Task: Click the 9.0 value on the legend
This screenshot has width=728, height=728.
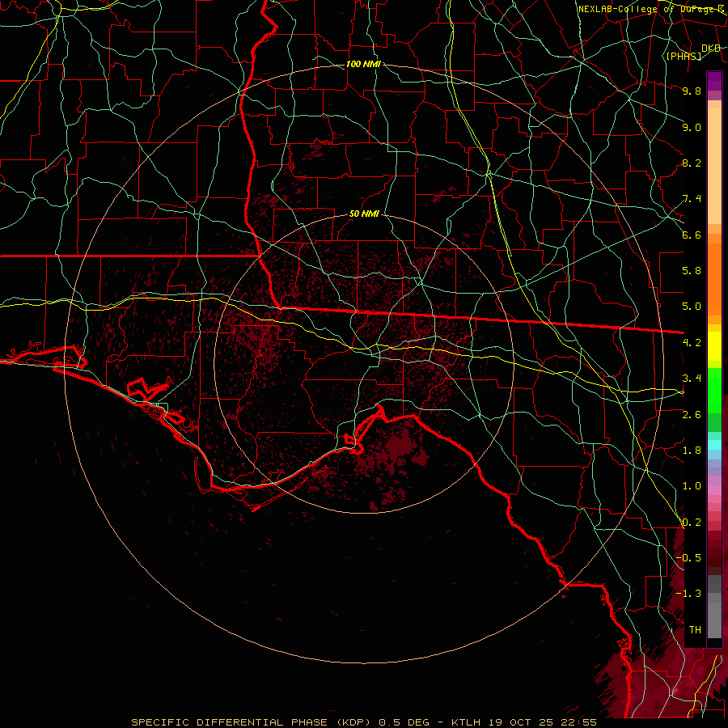Action: coord(692,127)
